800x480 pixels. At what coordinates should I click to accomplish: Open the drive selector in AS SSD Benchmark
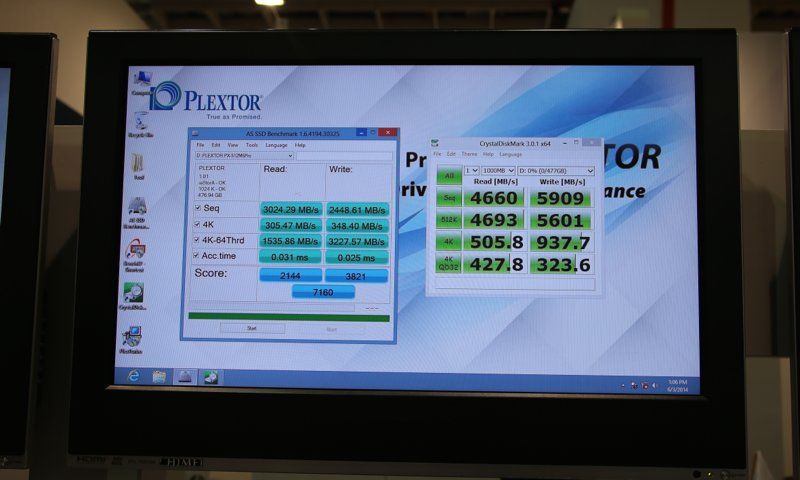pos(244,156)
